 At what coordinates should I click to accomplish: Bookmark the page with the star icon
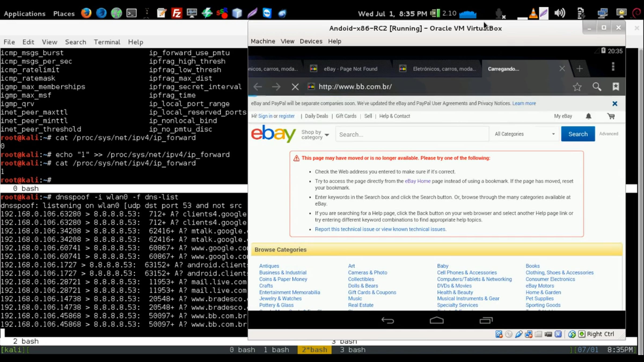(577, 87)
